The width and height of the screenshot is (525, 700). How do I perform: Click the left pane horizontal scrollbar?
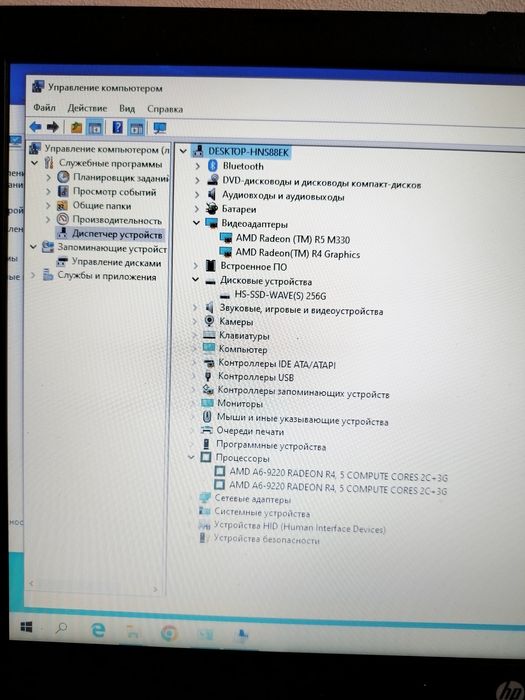pos(94,586)
